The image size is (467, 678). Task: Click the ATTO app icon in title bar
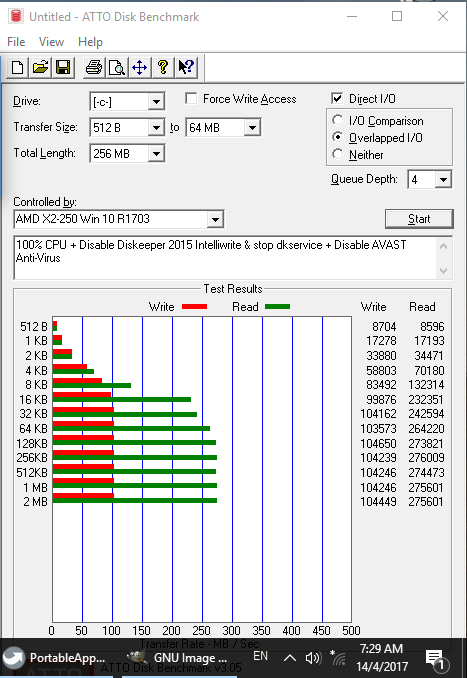[x=16, y=16]
